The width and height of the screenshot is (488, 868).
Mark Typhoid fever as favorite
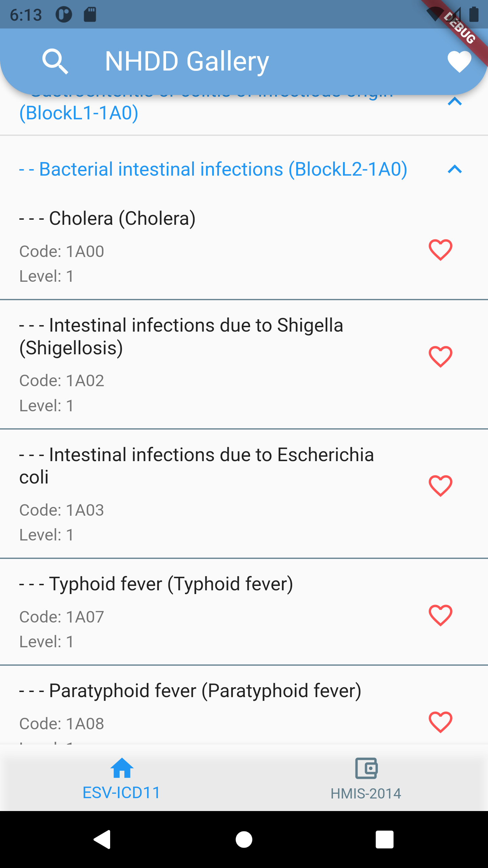440,615
